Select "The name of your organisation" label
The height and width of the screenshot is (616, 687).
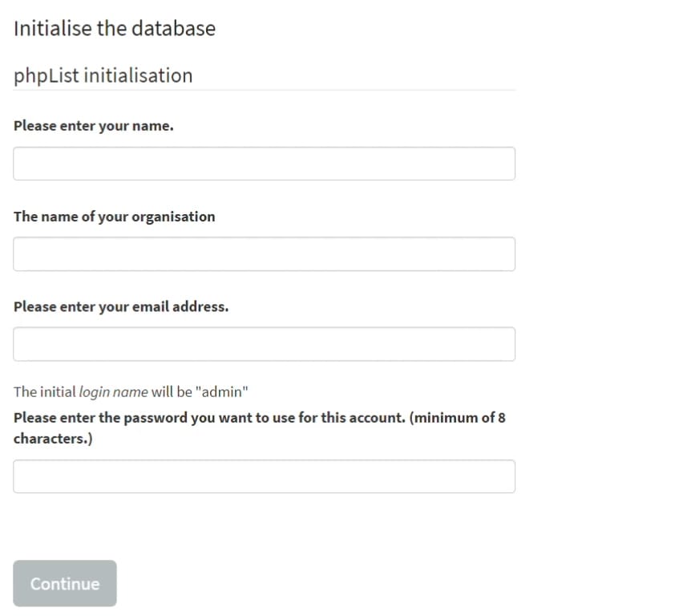coord(115,217)
